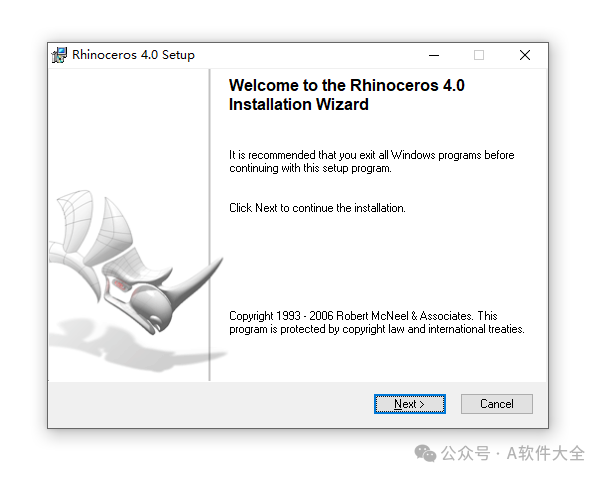Click Next to continue installation

pyautogui.click(x=409, y=404)
